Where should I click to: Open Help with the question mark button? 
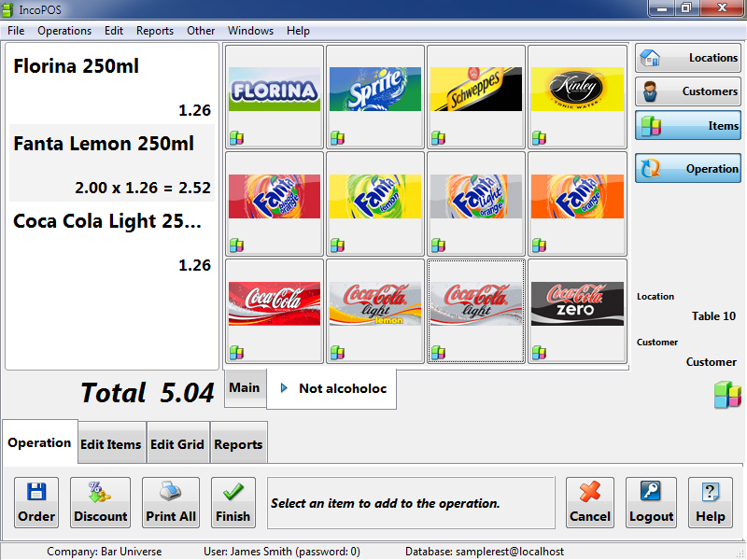pyautogui.click(x=711, y=503)
